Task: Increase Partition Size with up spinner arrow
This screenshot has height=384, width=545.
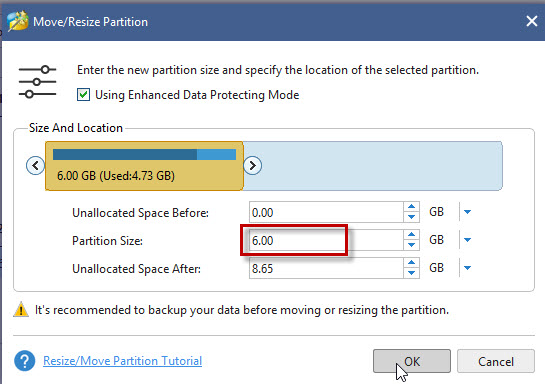Action: pos(412,235)
